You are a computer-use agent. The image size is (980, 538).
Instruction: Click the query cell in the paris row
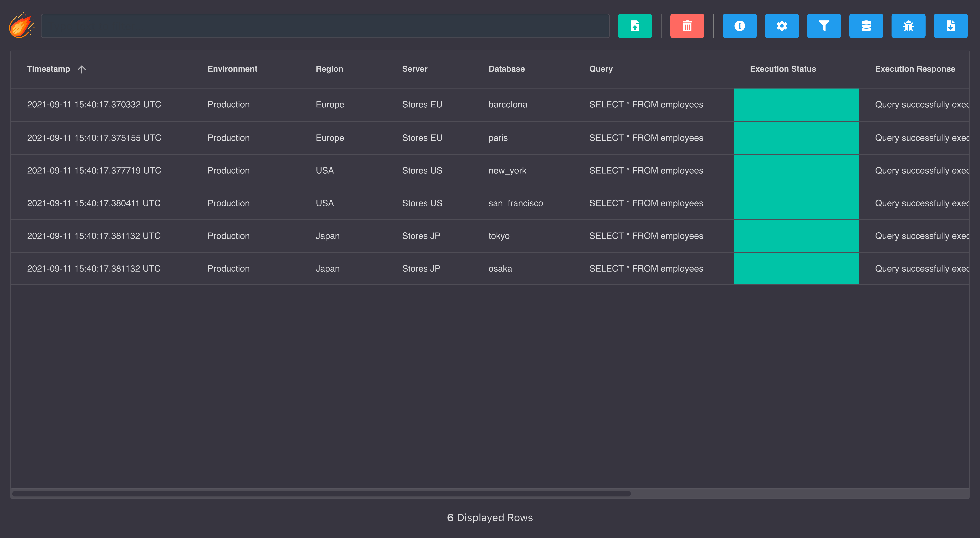pyautogui.click(x=646, y=138)
